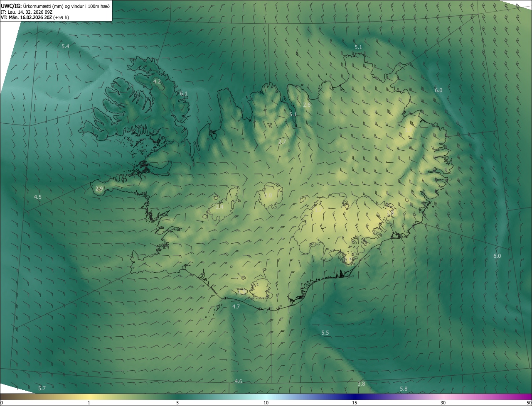532x406 pixels.
Task: Click the title text "Úrkomumætti (mm) og vindur í 100m hæð"
Action: [x=66, y=5]
